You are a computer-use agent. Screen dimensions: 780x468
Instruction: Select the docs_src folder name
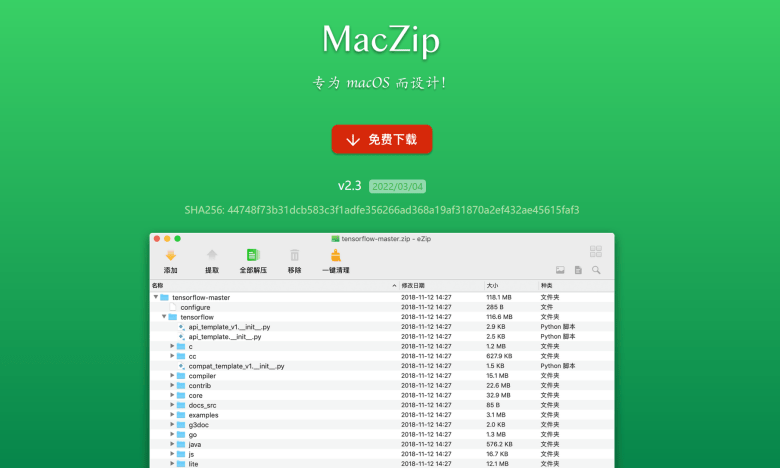[202, 405]
